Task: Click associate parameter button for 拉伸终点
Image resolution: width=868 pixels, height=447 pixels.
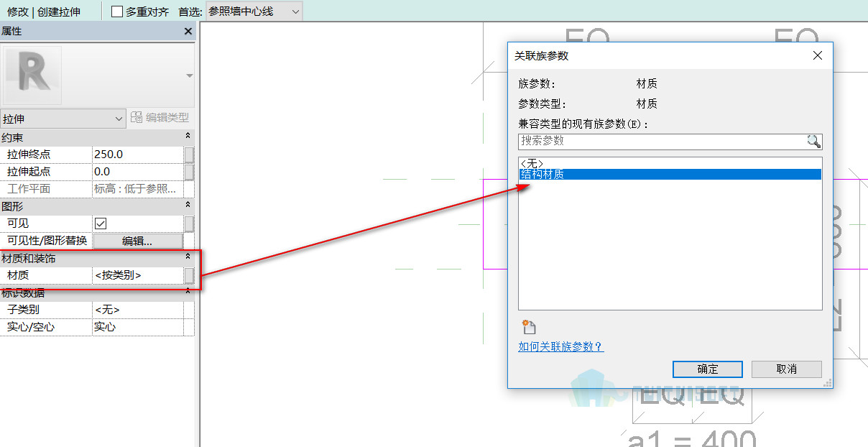Action: click(189, 155)
